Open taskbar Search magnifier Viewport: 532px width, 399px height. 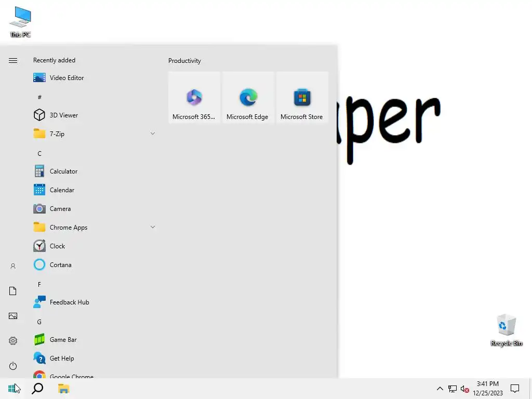point(37,389)
